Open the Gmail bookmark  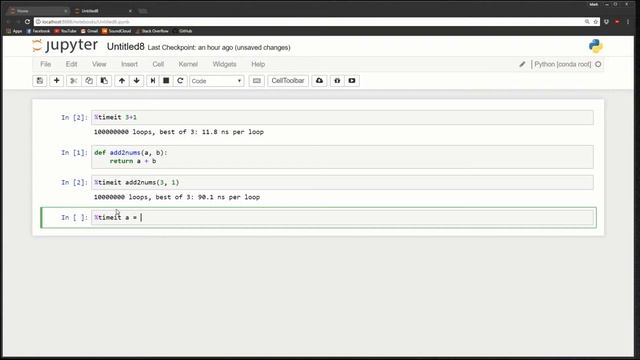[x=89, y=31]
